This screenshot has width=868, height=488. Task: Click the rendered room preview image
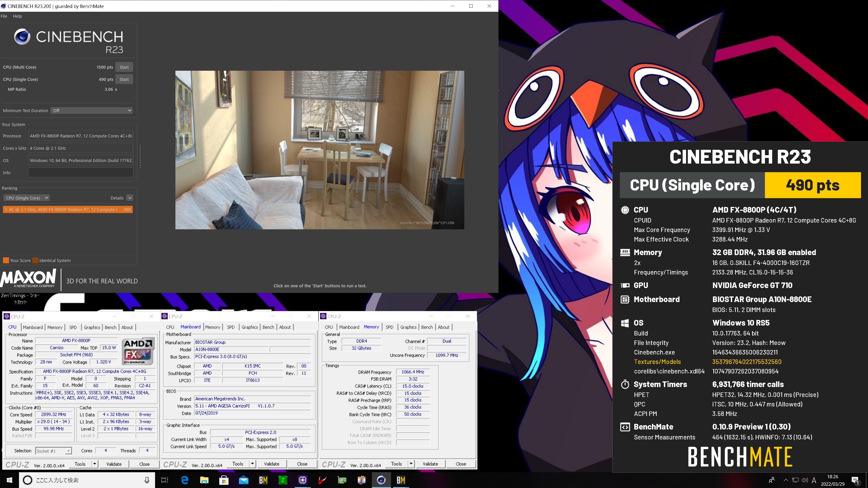pyautogui.click(x=320, y=150)
